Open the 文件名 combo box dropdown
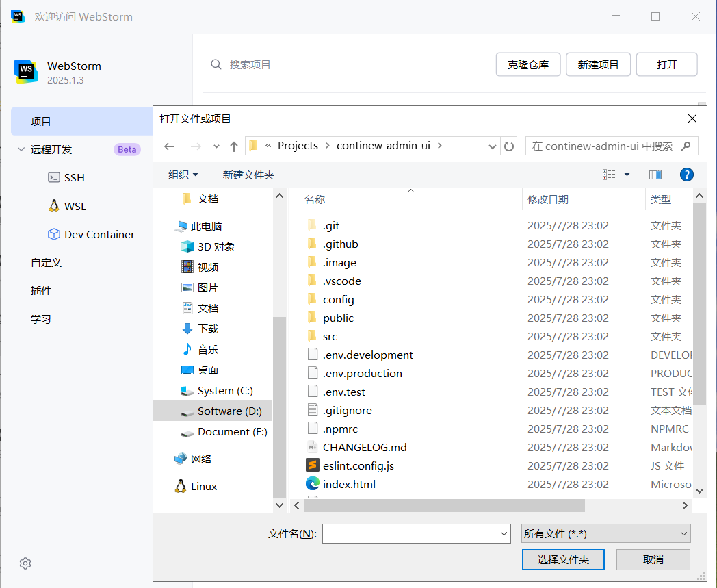 [504, 533]
